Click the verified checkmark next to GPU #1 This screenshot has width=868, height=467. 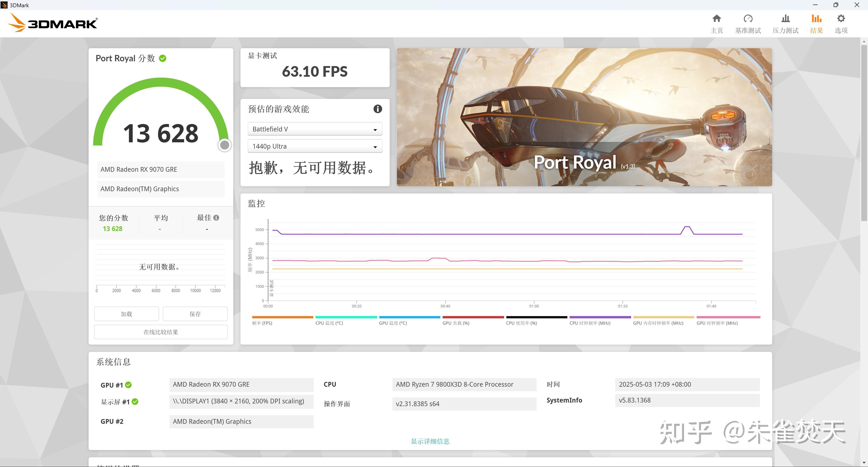pyautogui.click(x=128, y=385)
